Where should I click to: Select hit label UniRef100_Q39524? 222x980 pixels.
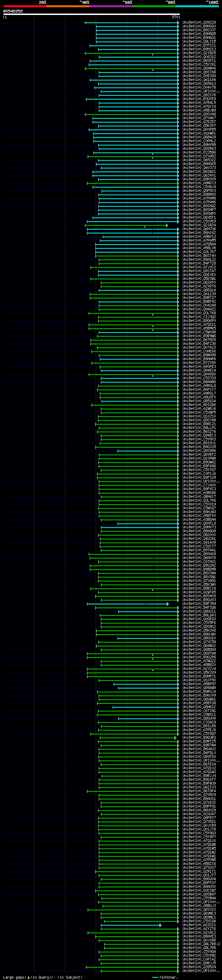tap(199, 967)
